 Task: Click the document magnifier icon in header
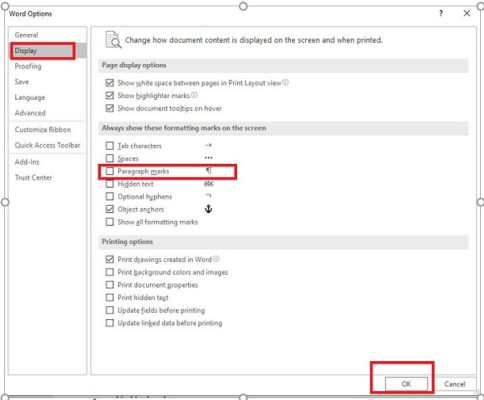pyautogui.click(x=113, y=40)
